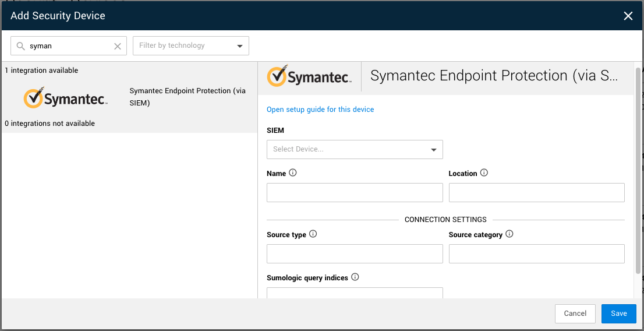Viewport: 644px width, 331px height.
Task: Click the CONNECTION SETTINGS section heading
Action: [445, 220]
